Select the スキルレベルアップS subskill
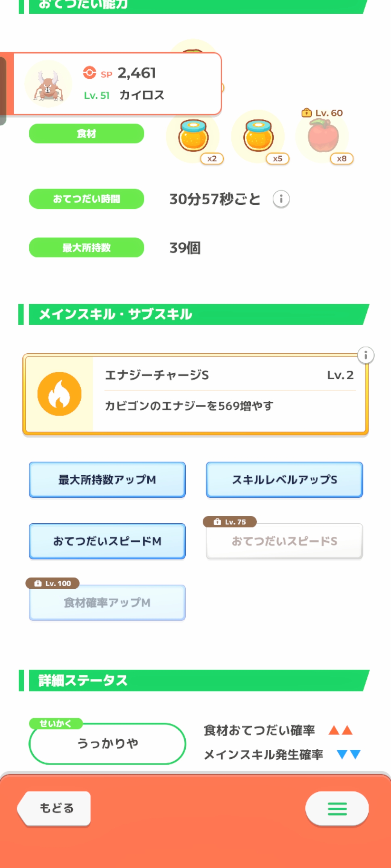The height and width of the screenshot is (868, 391). 284,480
